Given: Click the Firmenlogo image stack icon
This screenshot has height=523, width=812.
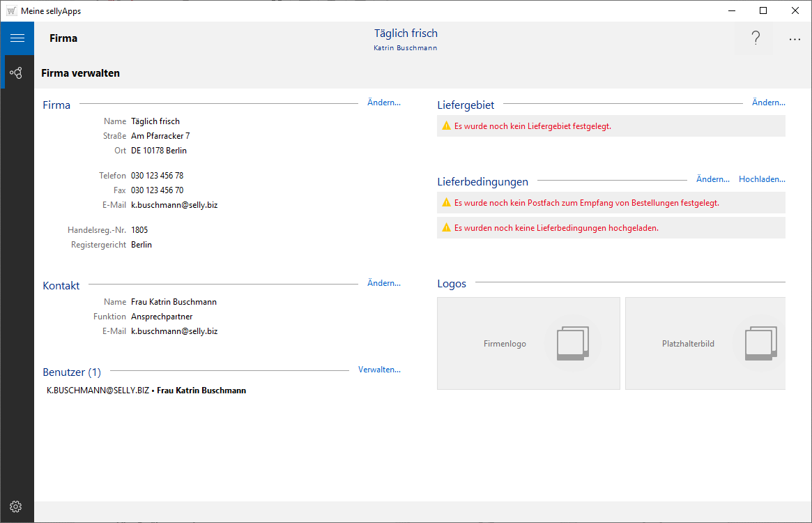Looking at the screenshot, I should click(572, 344).
